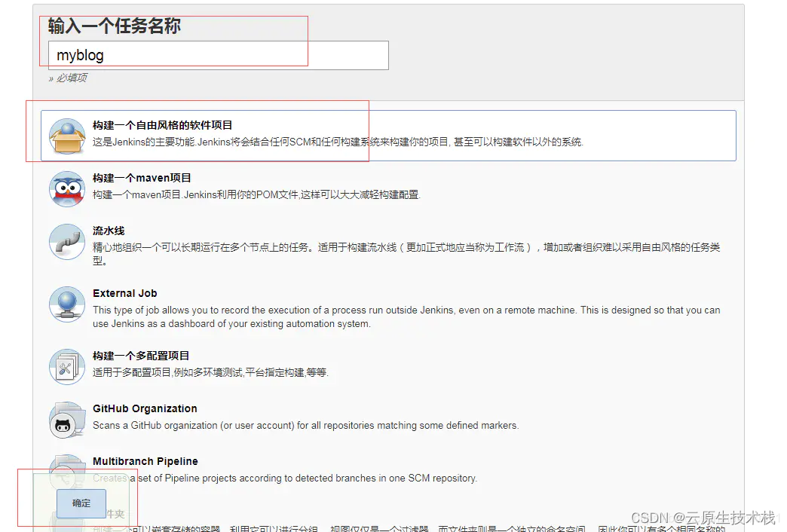This screenshot has width=787, height=532.
Task: Choose the GitHub Organization title
Action: (x=145, y=408)
